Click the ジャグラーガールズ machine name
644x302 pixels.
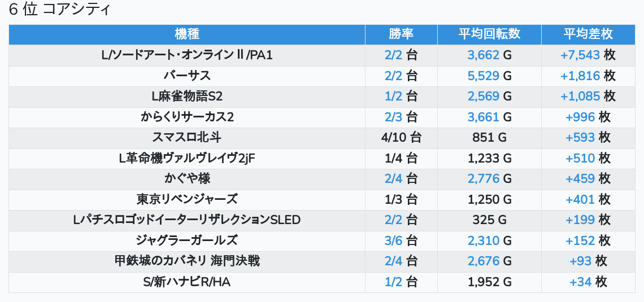187,241
